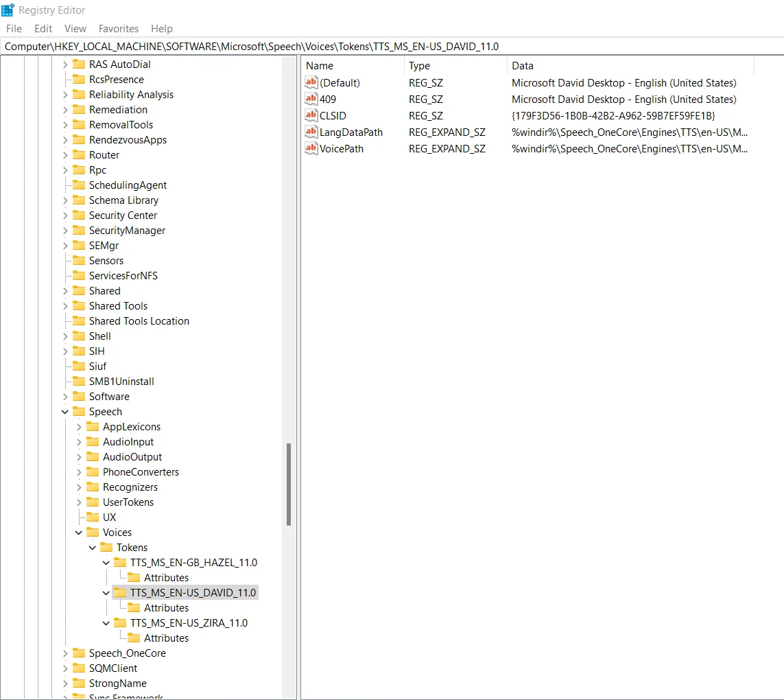The height and width of the screenshot is (700, 784).
Task: Click the RemovalTools folder icon
Action: pyautogui.click(x=79, y=124)
